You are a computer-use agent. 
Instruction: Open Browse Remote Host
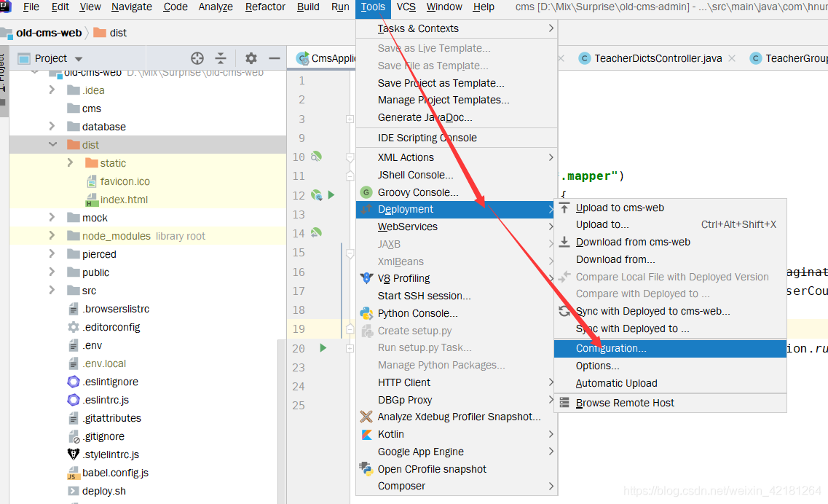[670, 403]
